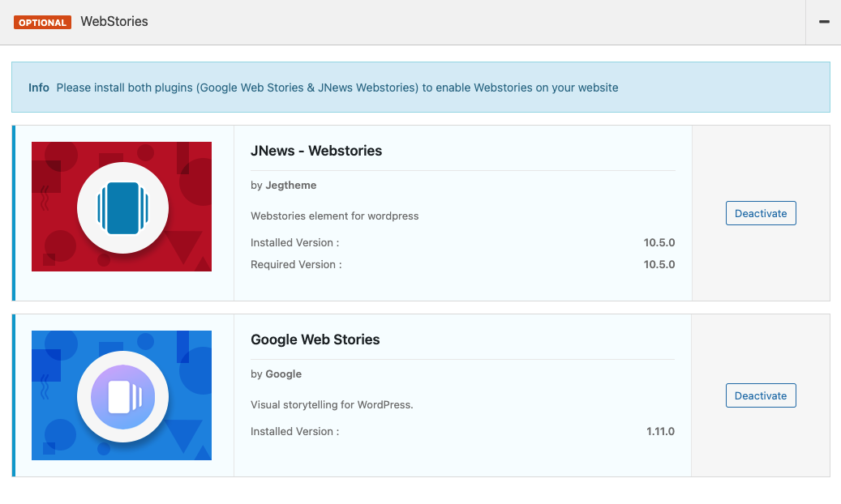Click the Jegtheme author name
841x504 pixels.
pos(290,186)
